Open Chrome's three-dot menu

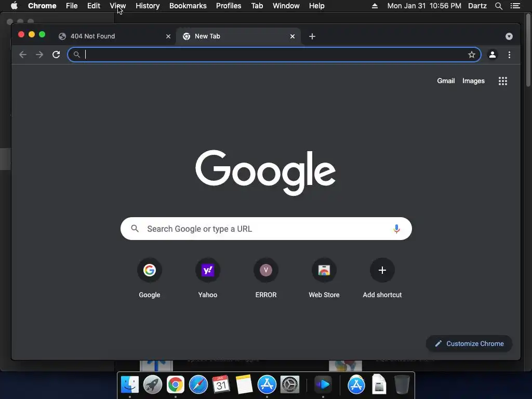click(509, 55)
